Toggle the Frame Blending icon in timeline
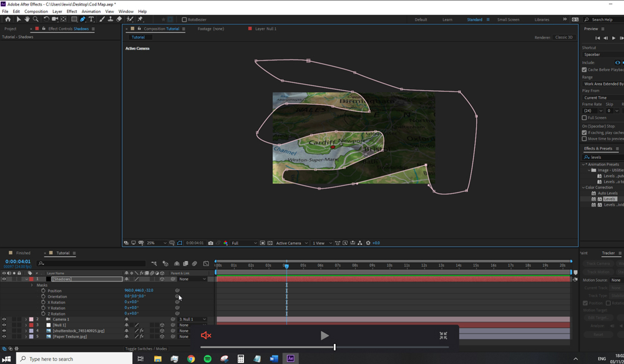This screenshot has height=364, width=624. [185, 264]
